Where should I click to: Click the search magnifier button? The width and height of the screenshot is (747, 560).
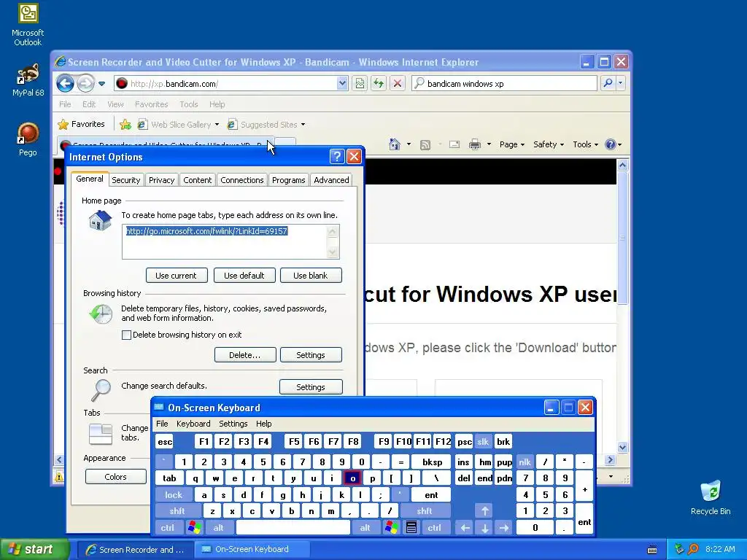pos(608,83)
